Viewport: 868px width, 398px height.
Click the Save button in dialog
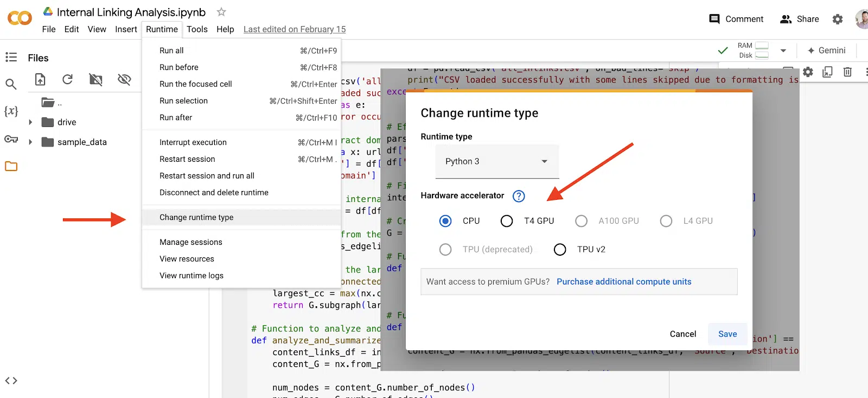pos(727,334)
